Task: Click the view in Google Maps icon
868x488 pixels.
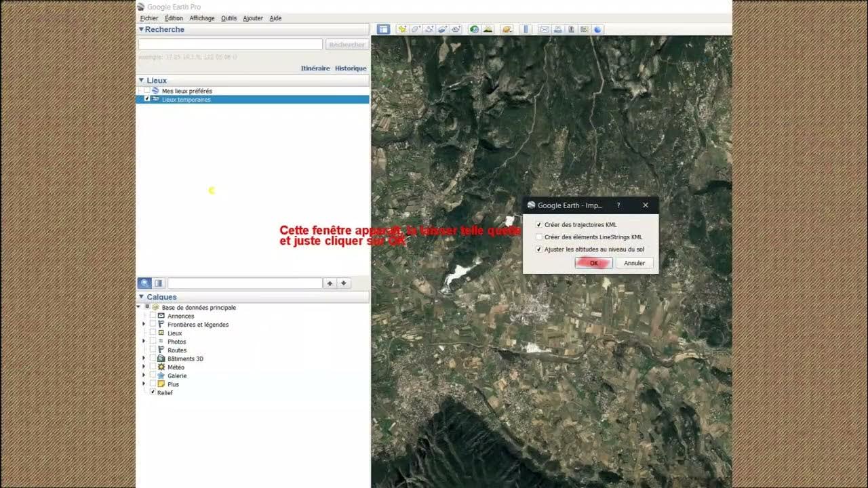Action: click(x=584, y=29)
